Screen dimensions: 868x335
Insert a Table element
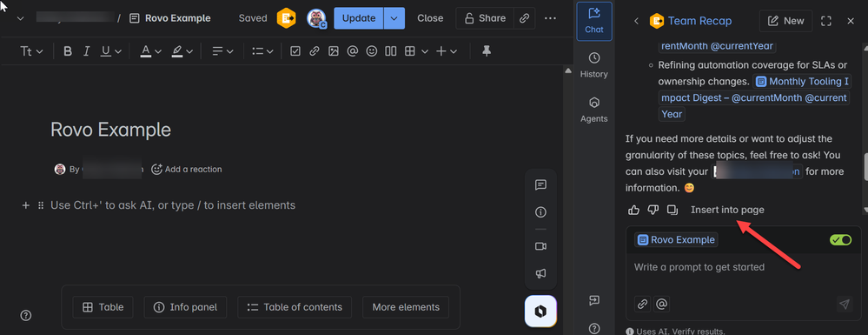103,307
